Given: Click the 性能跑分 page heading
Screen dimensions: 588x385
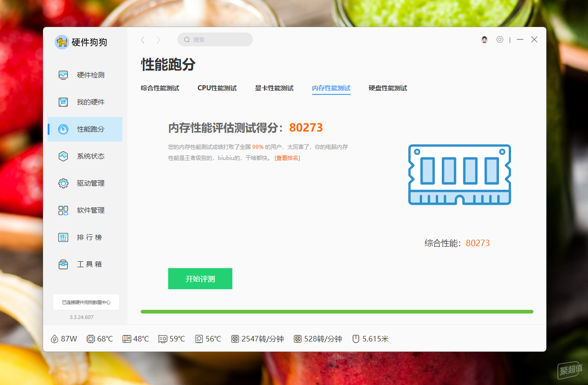Looking at the screenshot, I should 168,65.
